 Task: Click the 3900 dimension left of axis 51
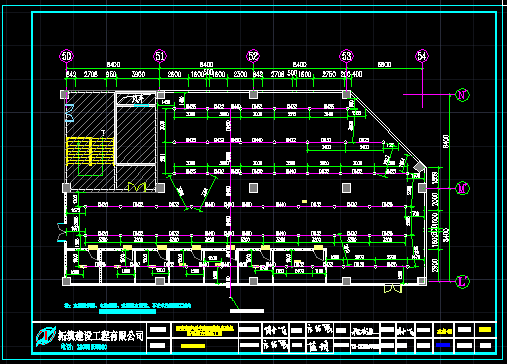tap(138, 74)
